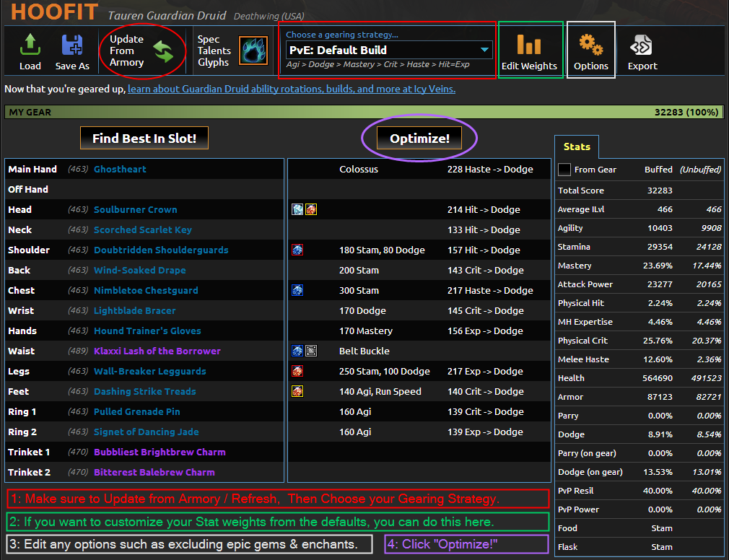Select Dashing Strike Treads item
The height and width of the screenshot is (560, 729).
point(144,391)
